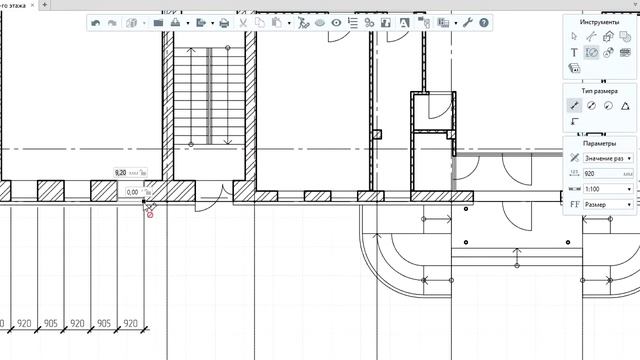Open the 'Размер' font style dropdown
This screenshot has width=640, height=360.
[608, 204]
